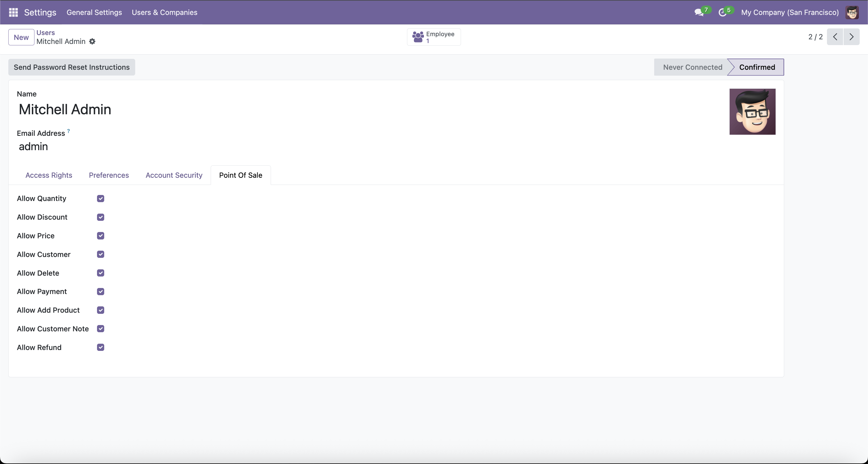Open the conversations chat bubble icon
868x464 pixels.
tap(699, 12)
